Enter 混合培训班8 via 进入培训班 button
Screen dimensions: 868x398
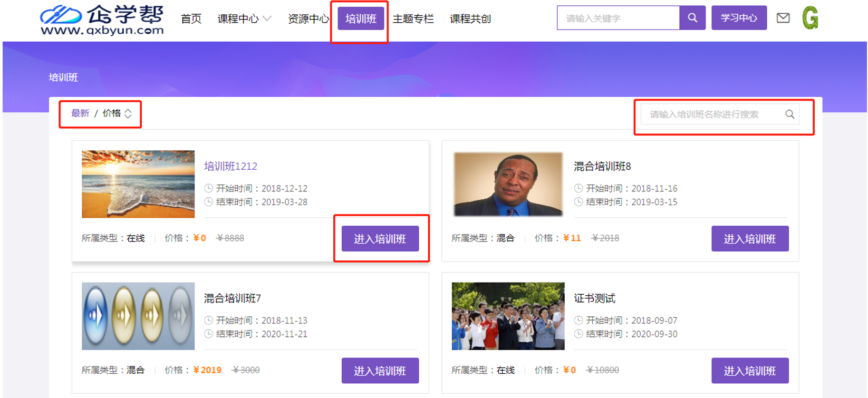749,239
